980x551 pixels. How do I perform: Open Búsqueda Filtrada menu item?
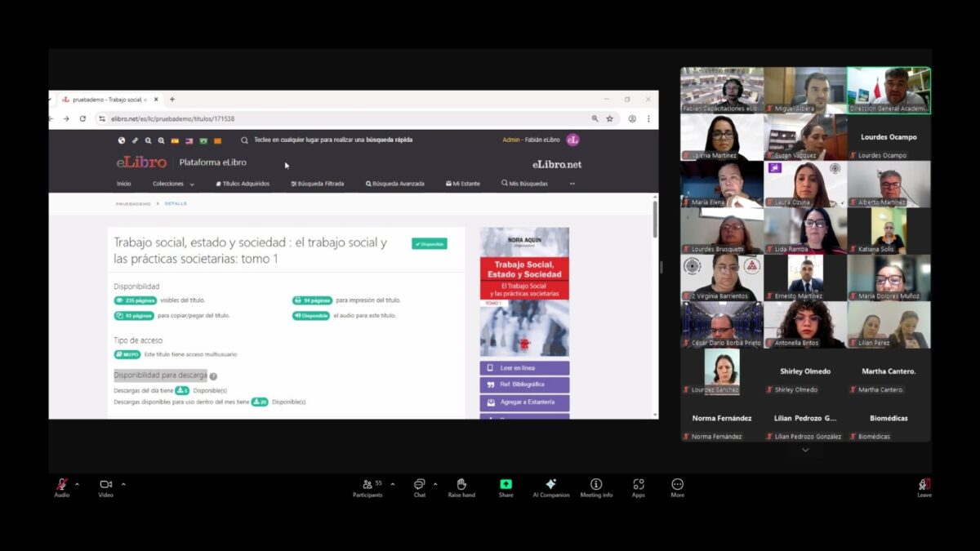pyautogui.click(x=317, y=184)
